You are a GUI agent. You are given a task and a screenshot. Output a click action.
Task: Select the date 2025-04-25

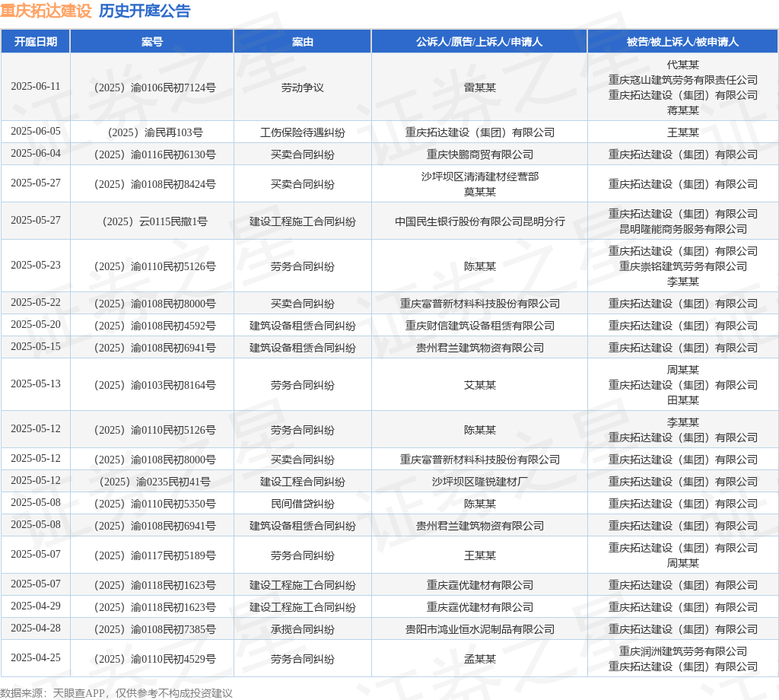click(x=36, y=657)
